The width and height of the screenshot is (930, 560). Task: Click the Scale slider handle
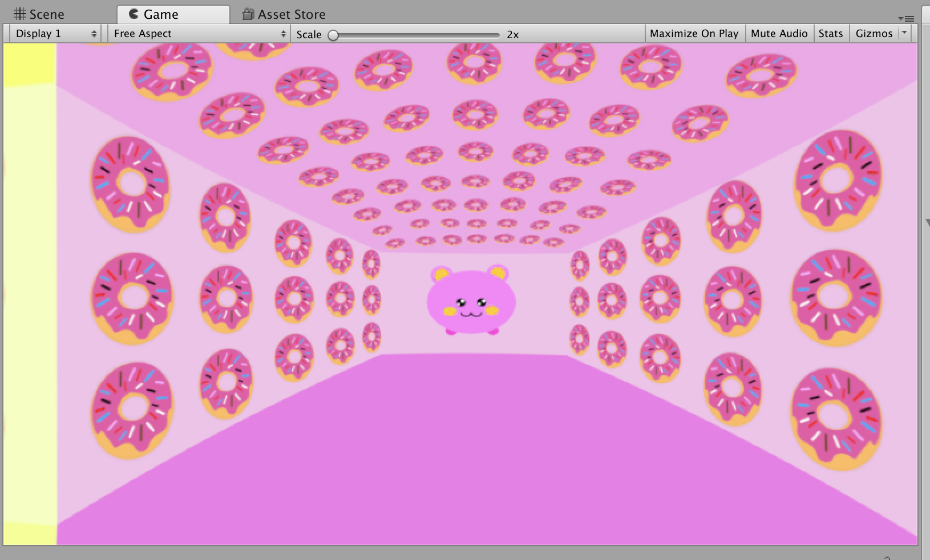pyautogui.click(x=334, y=35)
